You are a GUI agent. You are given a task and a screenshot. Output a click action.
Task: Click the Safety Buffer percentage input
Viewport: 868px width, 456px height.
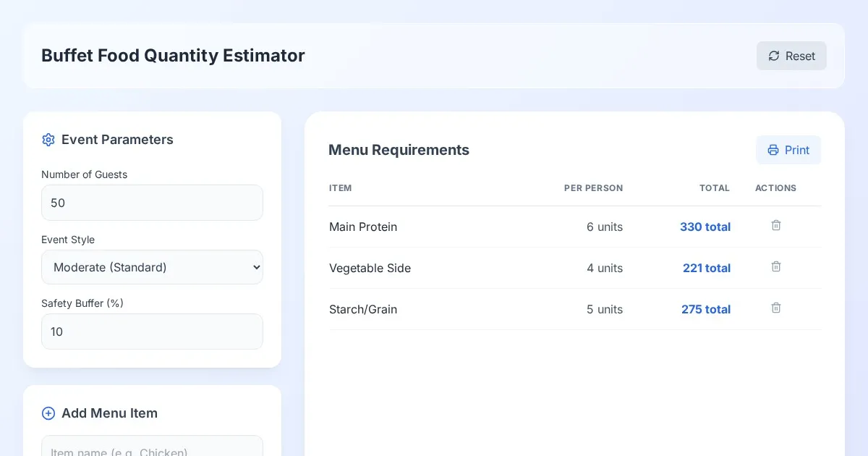(x=152, y=332)
